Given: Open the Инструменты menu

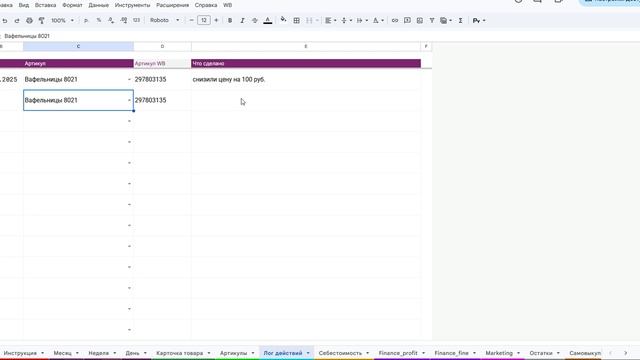Looking at the screenshot, I should pos(132,5).
